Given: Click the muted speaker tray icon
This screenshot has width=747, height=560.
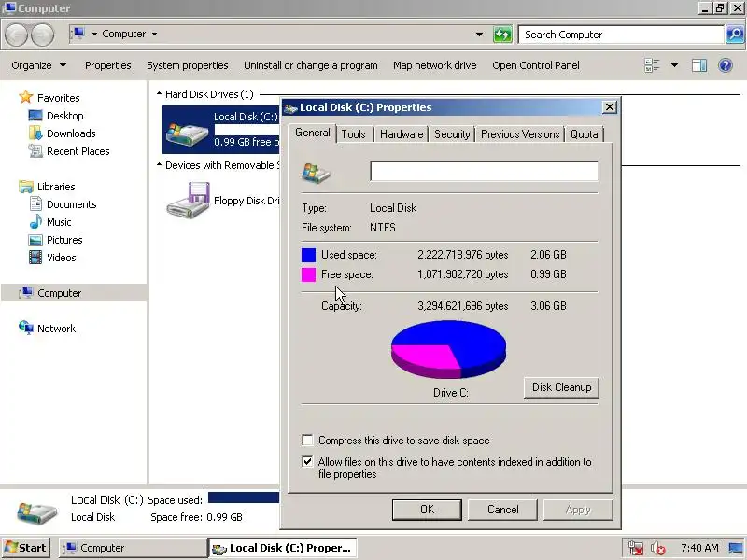Looking at the screenshot, I should [x=658, y=548].
